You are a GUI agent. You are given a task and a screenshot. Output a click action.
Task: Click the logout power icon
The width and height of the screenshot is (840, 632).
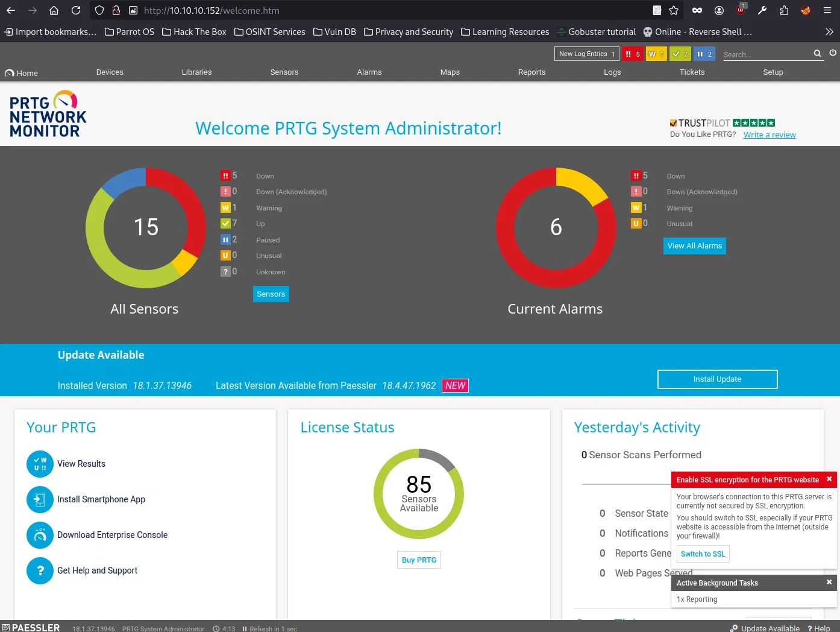[x=833, y=53]
